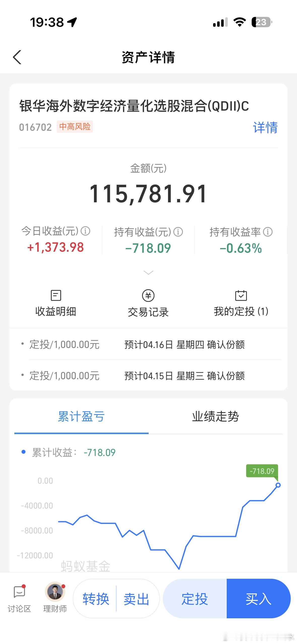Tap the 转换 button
Image resolution: width=297 pixels, height=644 pixels.
click(x=96, y=599)
